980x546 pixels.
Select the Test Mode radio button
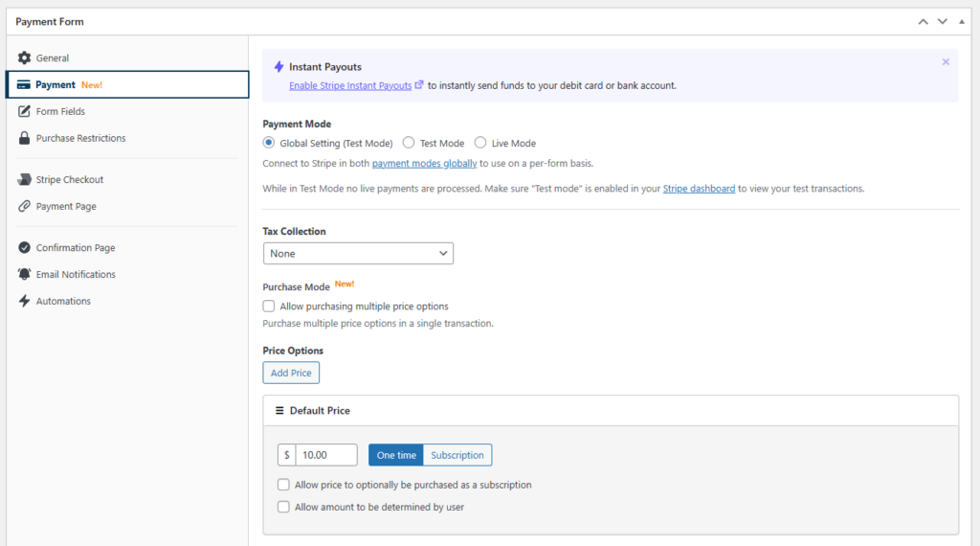(409, 143)
